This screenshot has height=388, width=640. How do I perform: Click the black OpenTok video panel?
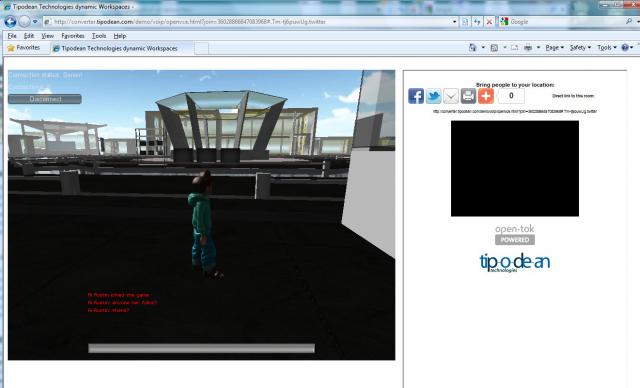tap(515, 169)
